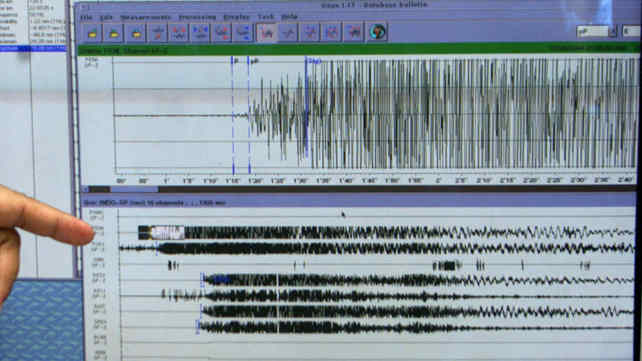This screenshot has height=361, width=642.
Task: Open the Edit menu
Action: coord(106,17)
